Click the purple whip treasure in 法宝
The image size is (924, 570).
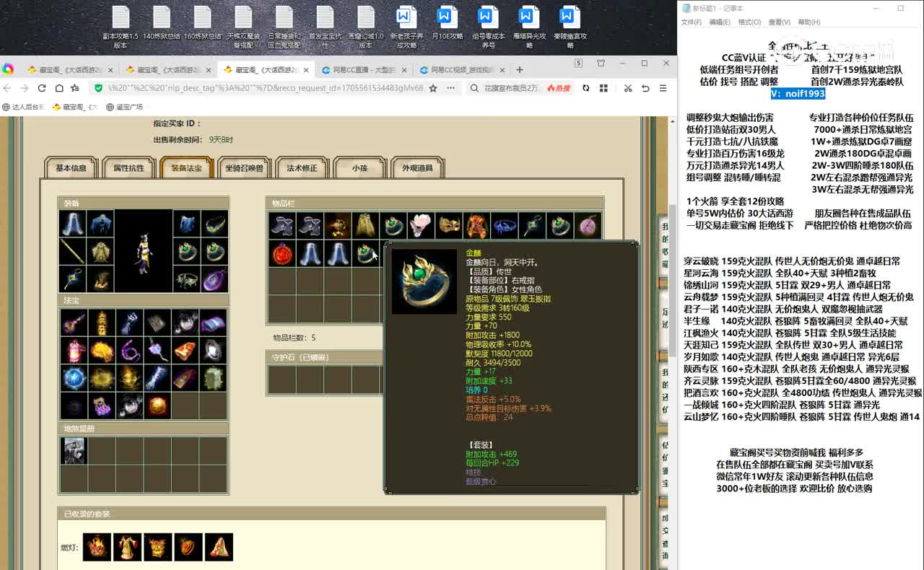(x=129, y=351)
